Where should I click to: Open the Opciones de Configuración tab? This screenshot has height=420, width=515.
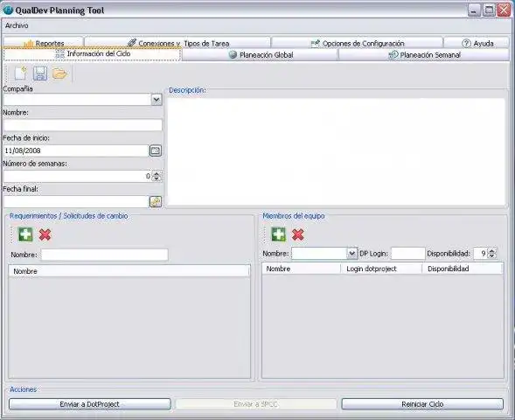click(x=357, y=43)
